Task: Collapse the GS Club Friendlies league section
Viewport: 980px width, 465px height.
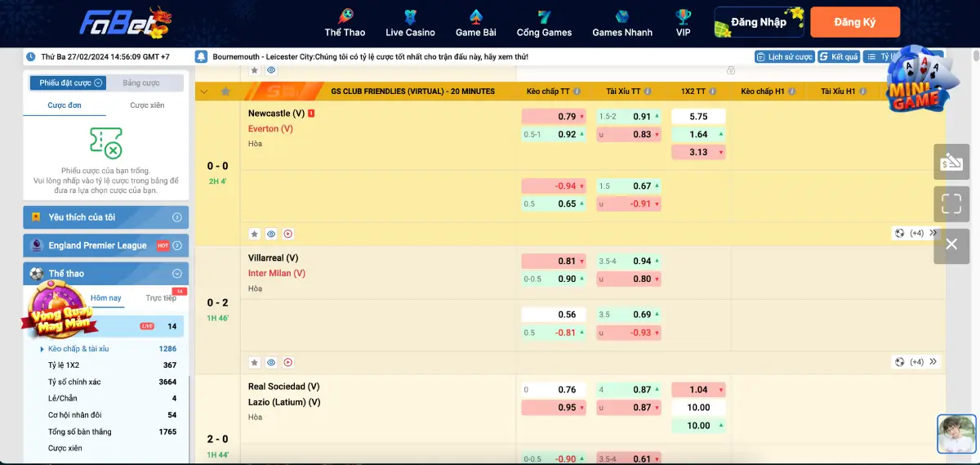Action: point(204,92)
